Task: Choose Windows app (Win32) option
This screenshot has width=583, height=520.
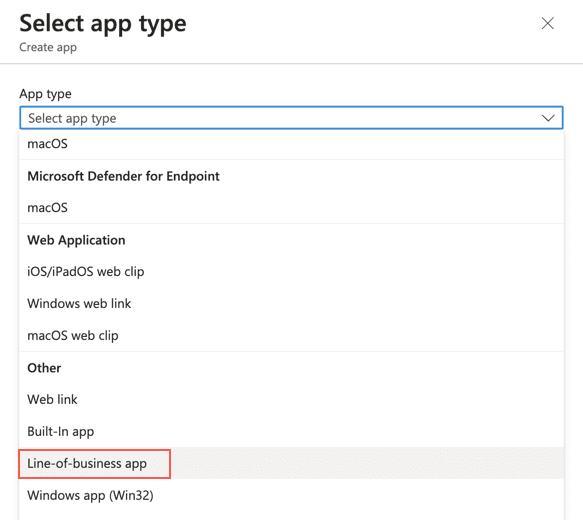Action: pyautogui.click(x=292, y=495)
